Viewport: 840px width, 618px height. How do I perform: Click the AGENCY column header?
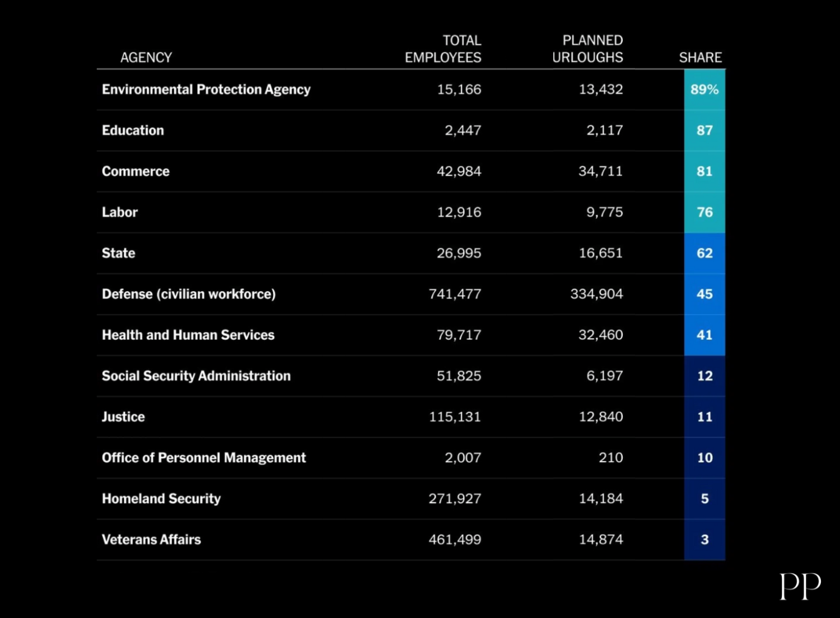point(146,58)
